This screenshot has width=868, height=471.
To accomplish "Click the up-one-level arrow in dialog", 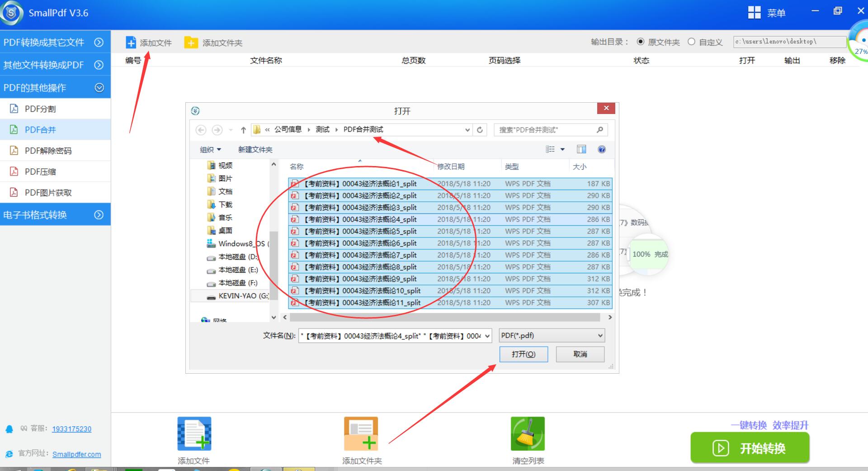I will 243,130.
